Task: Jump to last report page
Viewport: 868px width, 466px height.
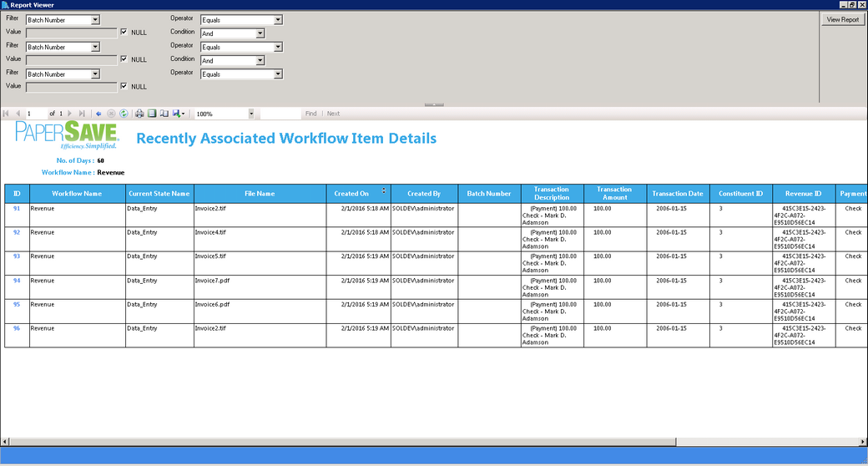Action: click(82, 114)
